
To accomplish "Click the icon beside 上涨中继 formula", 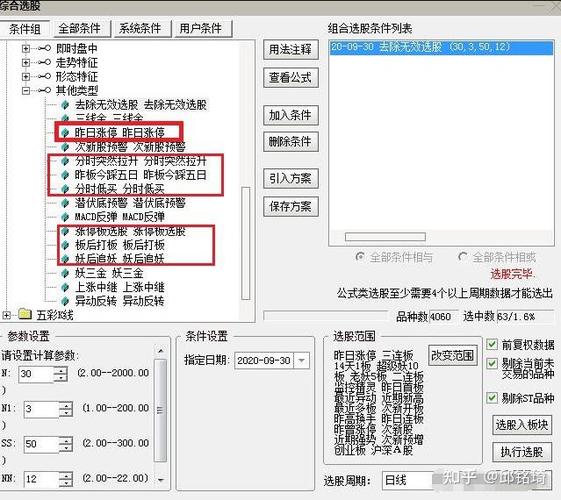I will [x=65, y=288].
